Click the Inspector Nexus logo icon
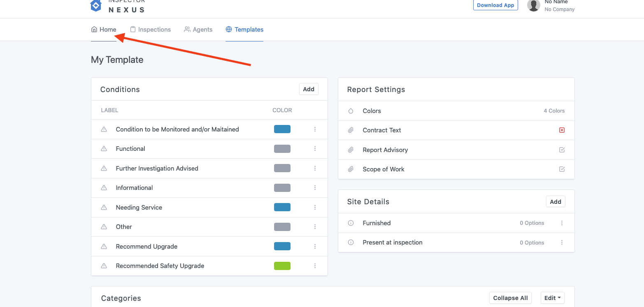Viewport: 644px width, 307px height. (96, 5)
